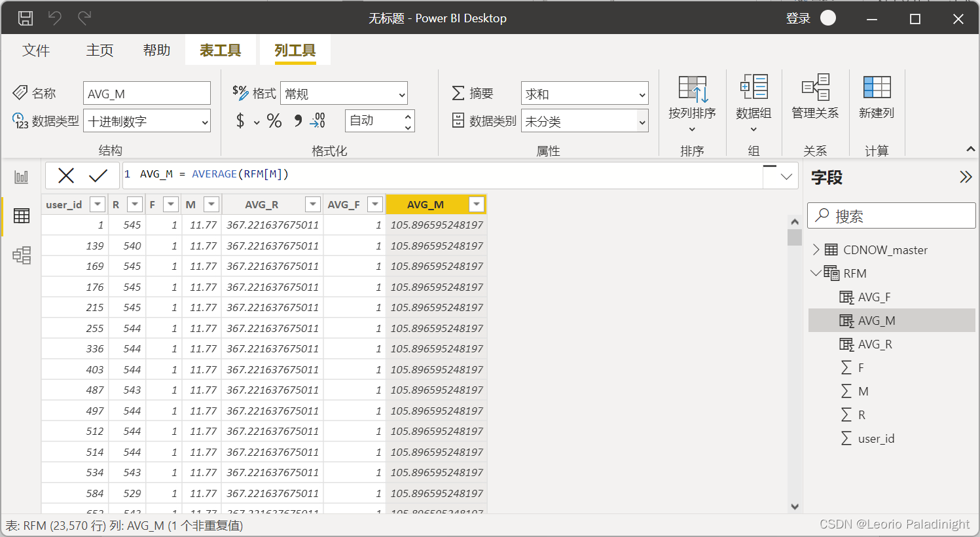The width and height of the screenshot is (980, 537).
Task: Switch to Report view in sidebar
Action: coord(22,177)
